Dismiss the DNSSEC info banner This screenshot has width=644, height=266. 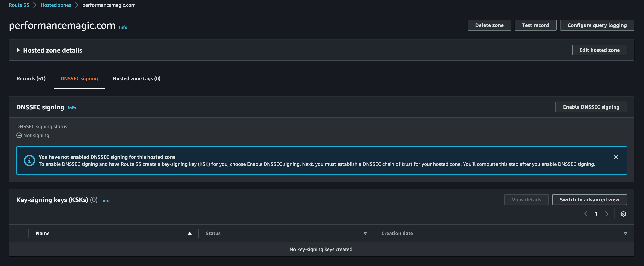coord(616,157)
